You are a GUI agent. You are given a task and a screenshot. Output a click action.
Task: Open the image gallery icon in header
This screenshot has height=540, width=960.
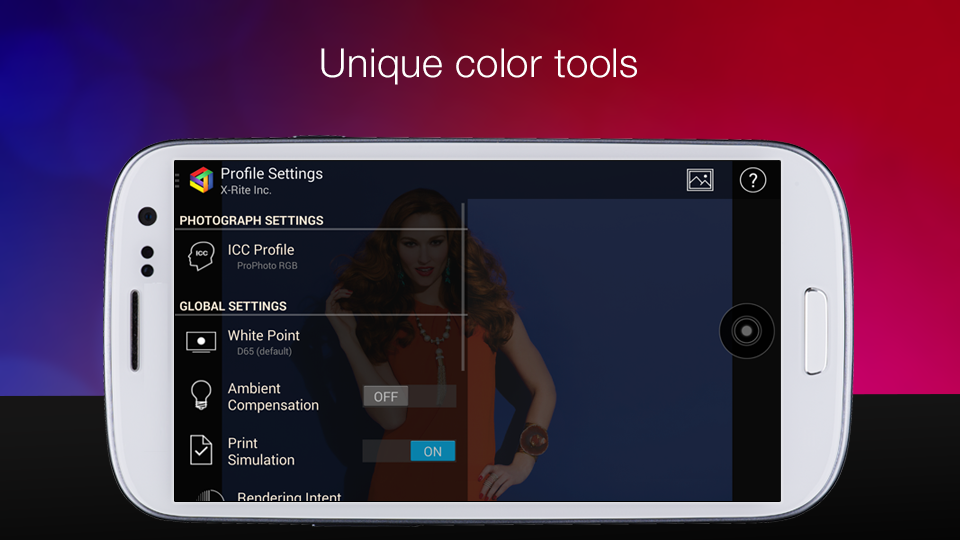(700, 180)
